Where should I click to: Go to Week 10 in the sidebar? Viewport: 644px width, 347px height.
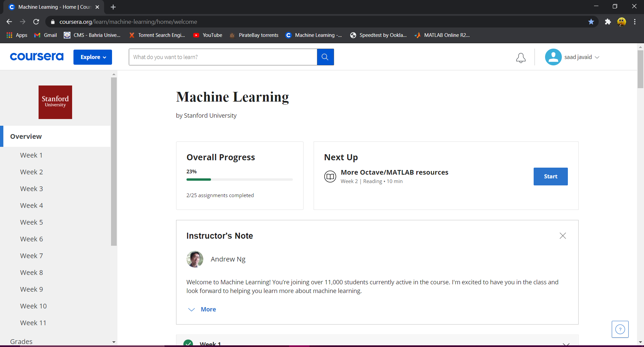point(33,306)
